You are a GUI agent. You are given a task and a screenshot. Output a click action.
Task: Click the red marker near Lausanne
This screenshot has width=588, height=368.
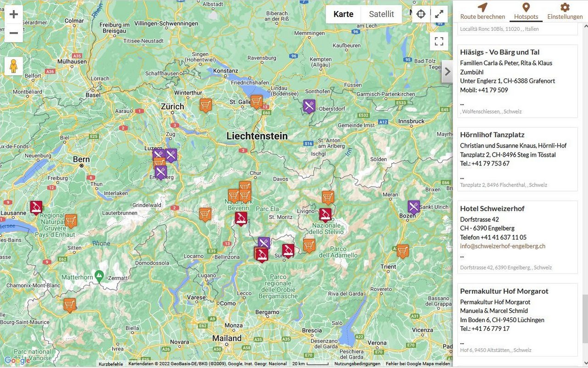(36, 207)
